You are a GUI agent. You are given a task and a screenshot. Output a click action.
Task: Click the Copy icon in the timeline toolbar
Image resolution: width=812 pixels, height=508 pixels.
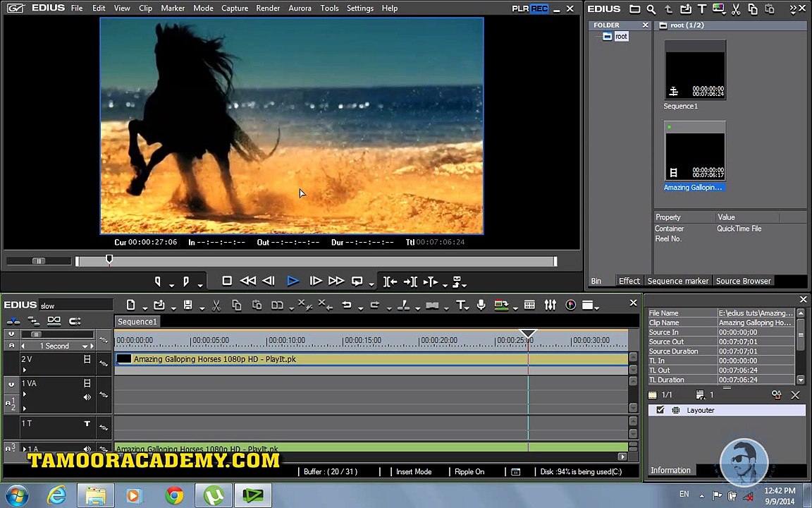click(x=237, y=306)
